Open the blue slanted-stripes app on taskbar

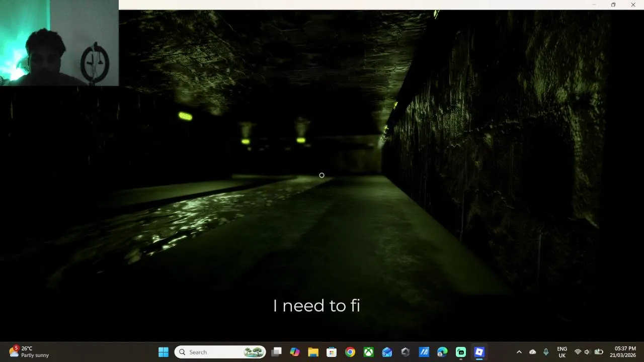click(424, 352)
